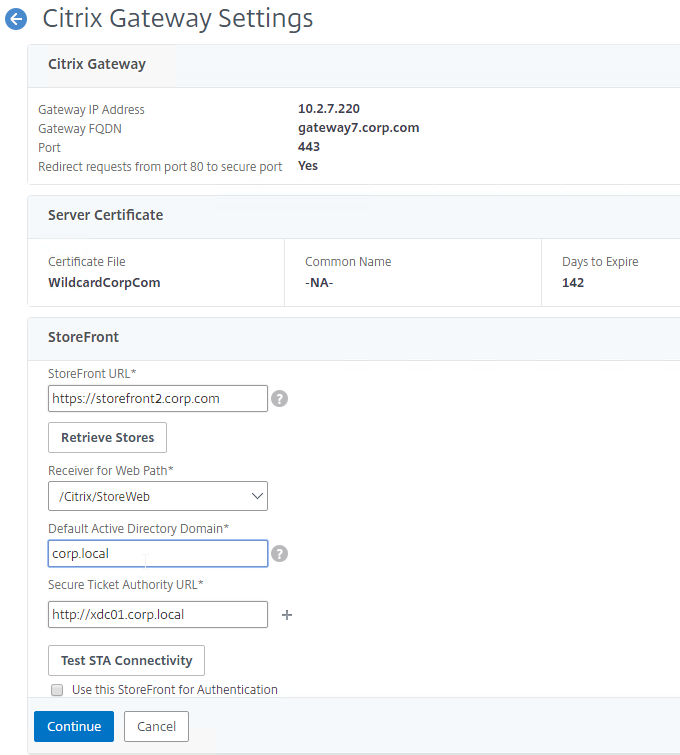The width and height of the screenshot is (680, 755).
Task: Run Test STA Connectivity
Action: tap(126, 660)
